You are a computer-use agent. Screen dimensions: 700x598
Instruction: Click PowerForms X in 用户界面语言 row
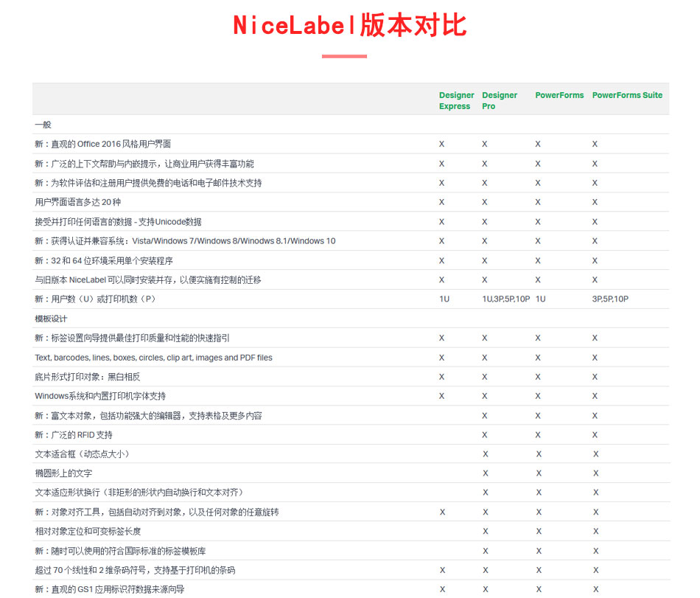[x=538, y=202]
